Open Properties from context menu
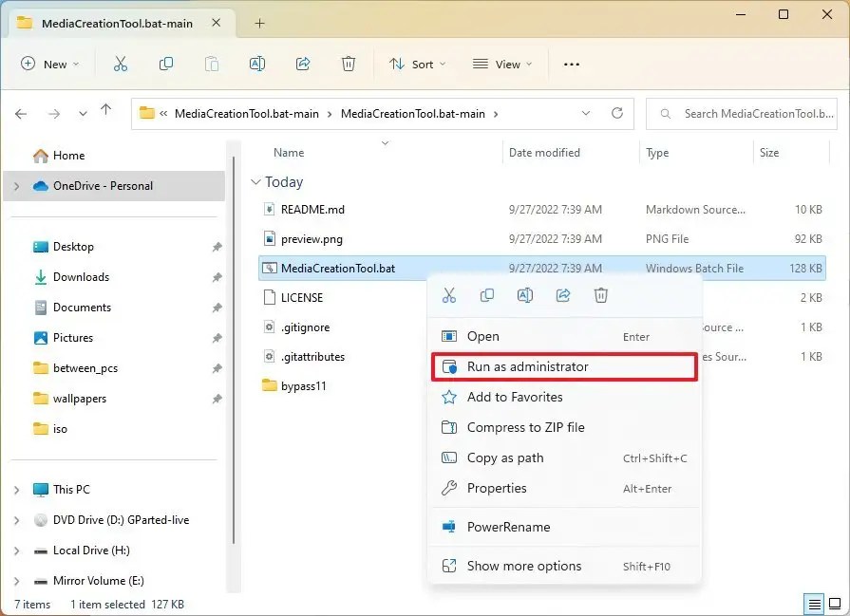 [564, 488]
